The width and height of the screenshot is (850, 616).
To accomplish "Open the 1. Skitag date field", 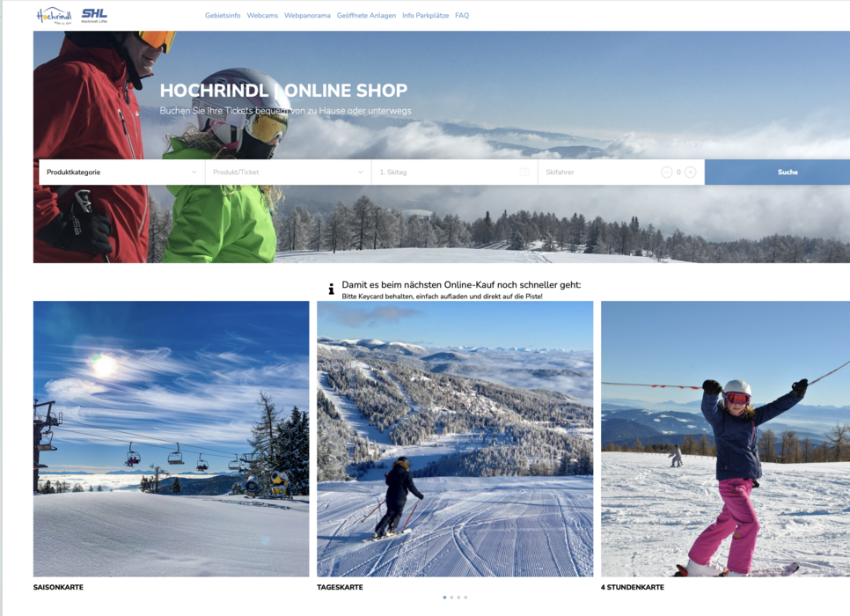I will click(455, 172).
